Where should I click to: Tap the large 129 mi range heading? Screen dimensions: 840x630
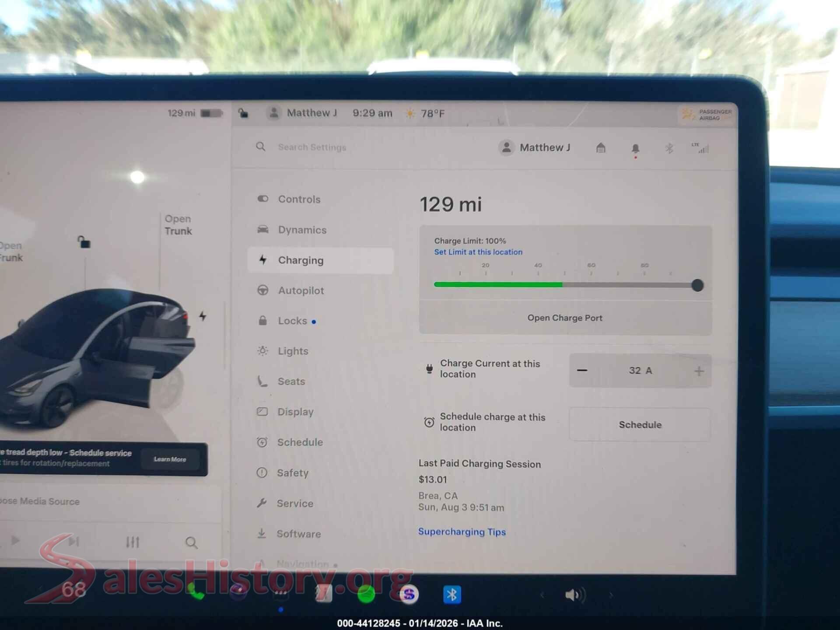pyautogui.click(x=451, y=204)
